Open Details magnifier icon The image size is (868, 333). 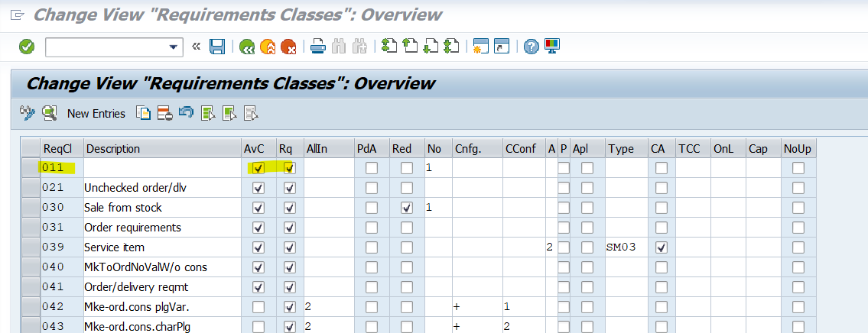(49, 113)
